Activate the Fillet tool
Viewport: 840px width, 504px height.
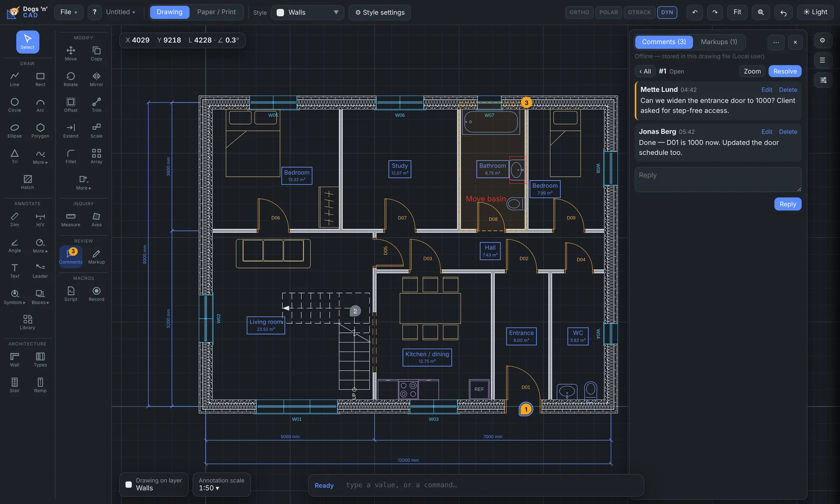click(71, 157)
